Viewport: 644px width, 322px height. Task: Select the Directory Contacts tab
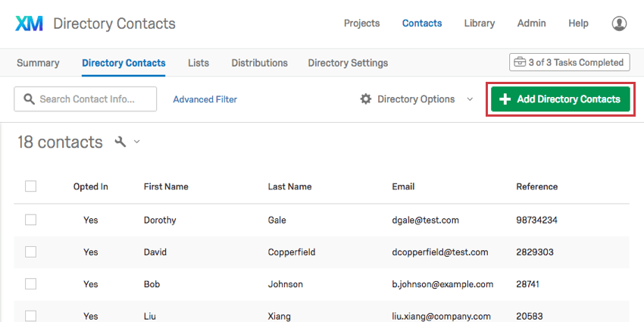[123, 63]
